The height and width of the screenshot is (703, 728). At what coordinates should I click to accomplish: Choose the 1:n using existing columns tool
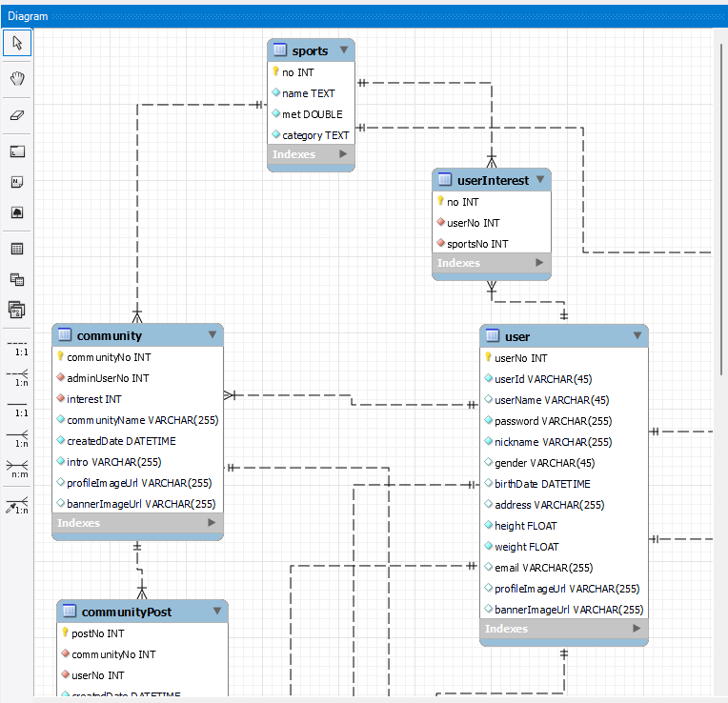point(17,505)
